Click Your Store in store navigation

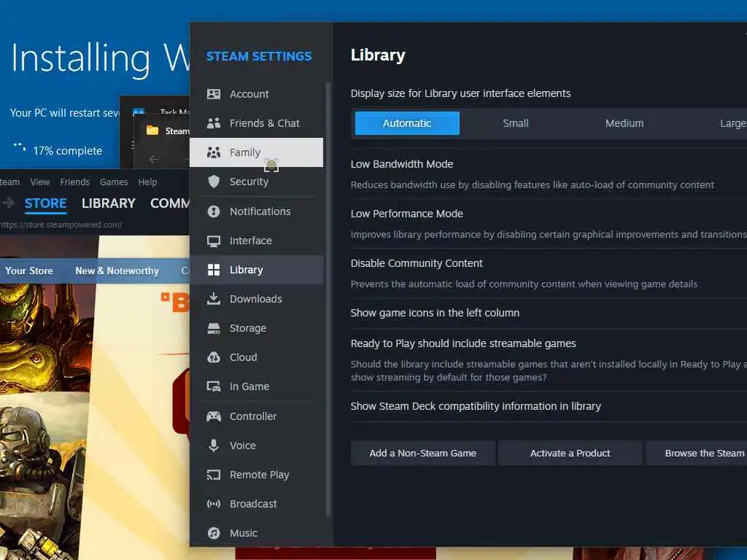pyautogui.click(x=29, y=271)
